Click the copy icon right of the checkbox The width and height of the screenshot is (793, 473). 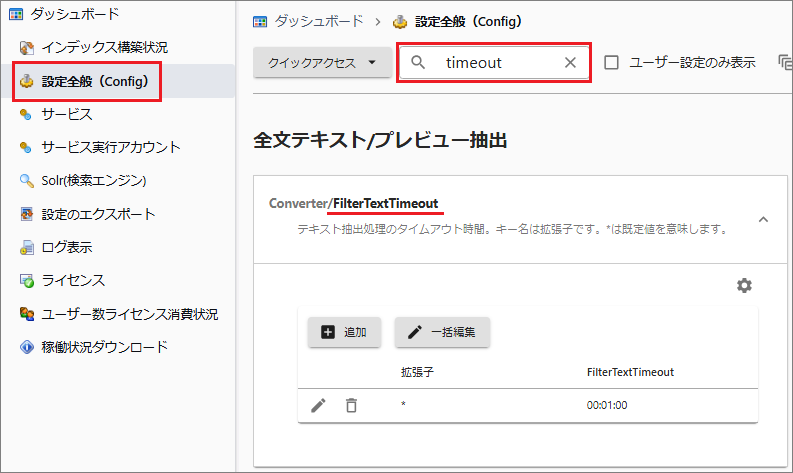point(784,63)
